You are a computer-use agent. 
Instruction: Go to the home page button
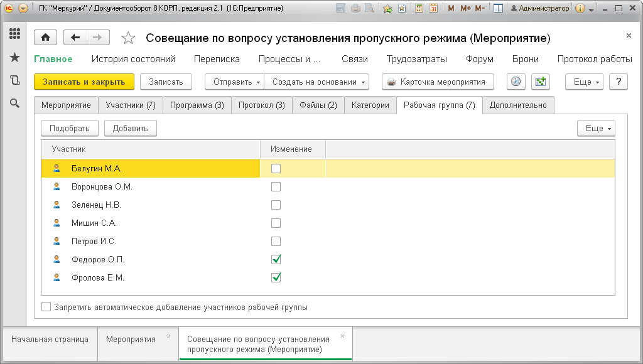[45, 38]
